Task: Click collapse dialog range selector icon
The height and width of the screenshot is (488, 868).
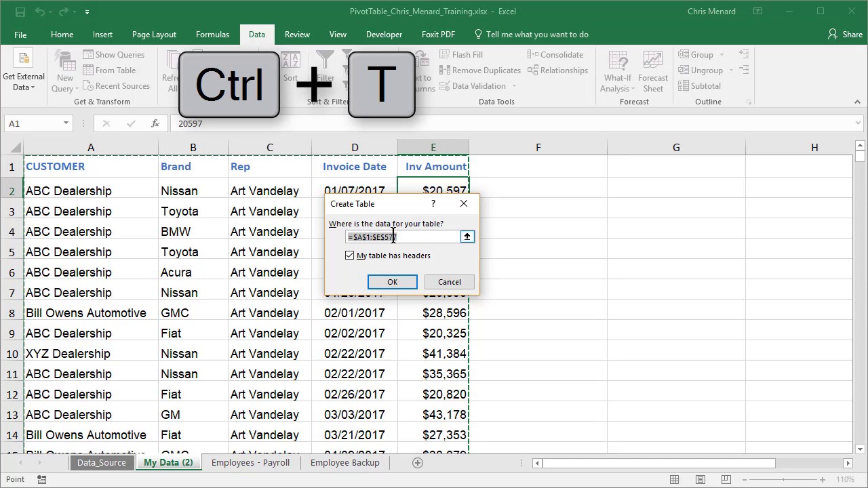Action: 467,237
